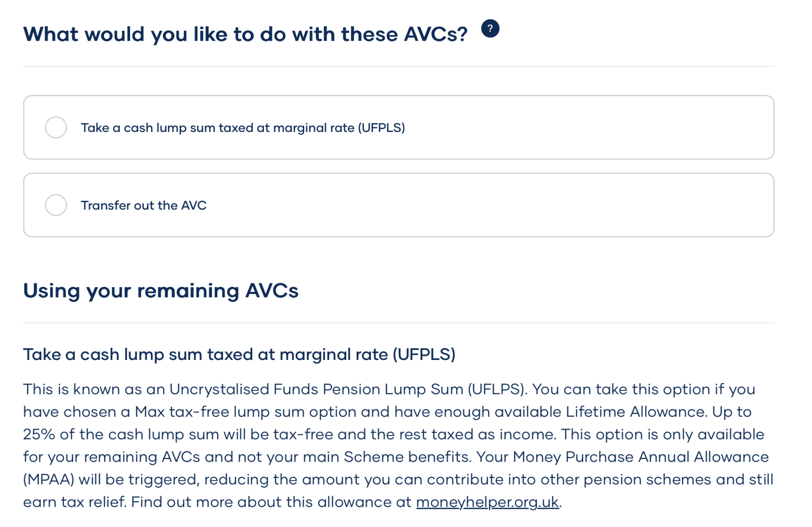Viewport: 812px width, 527px height.
Task: Click blank area inside the UFPLS option card
Action: point(584,128)
